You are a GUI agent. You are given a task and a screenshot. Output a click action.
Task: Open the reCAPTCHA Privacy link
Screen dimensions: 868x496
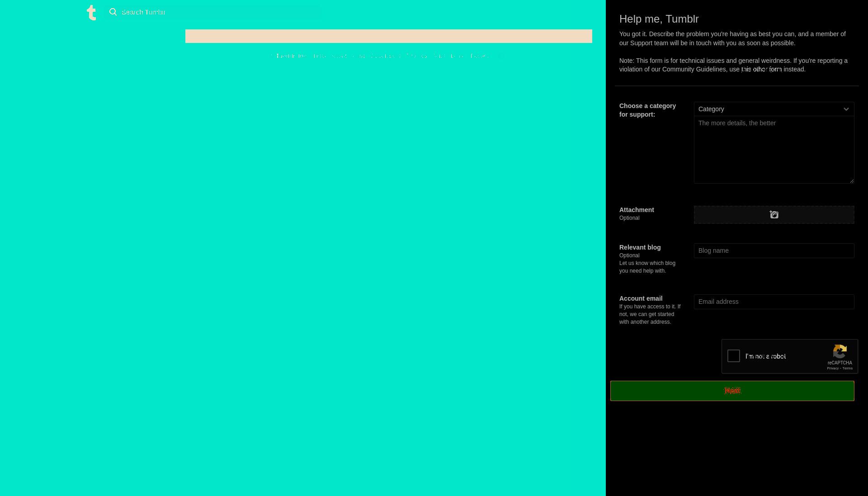[833, 368]
